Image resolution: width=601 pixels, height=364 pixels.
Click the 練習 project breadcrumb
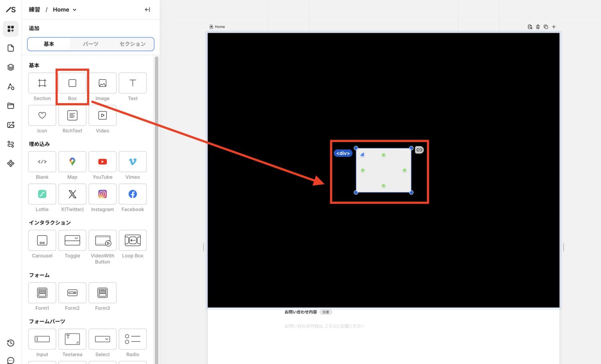click(x=34, y=10)
